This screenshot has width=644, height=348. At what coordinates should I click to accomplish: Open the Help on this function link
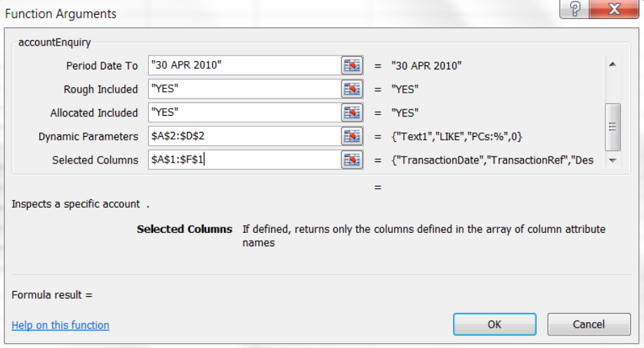[60, 325]
